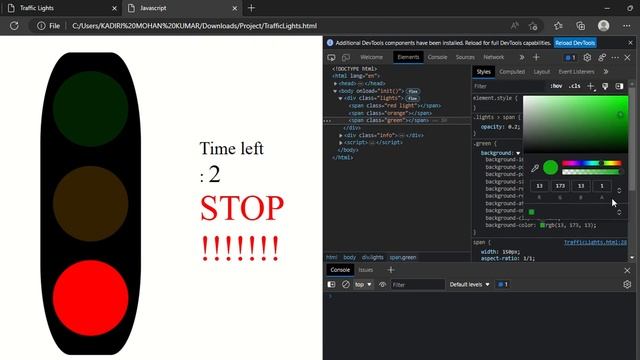Open the top context dropdown in the console drawer
The height and width of the screenshot is (360, 640).
363,284
